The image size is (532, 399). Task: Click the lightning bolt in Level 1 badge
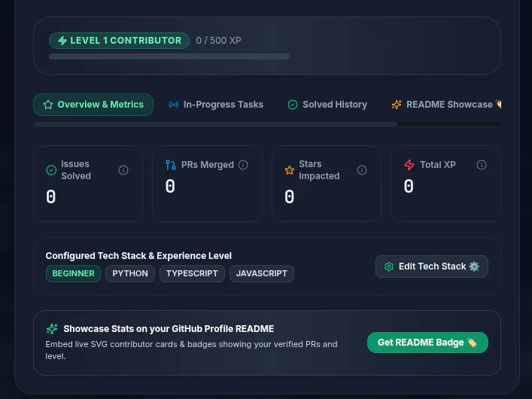[x=62, y=41]
